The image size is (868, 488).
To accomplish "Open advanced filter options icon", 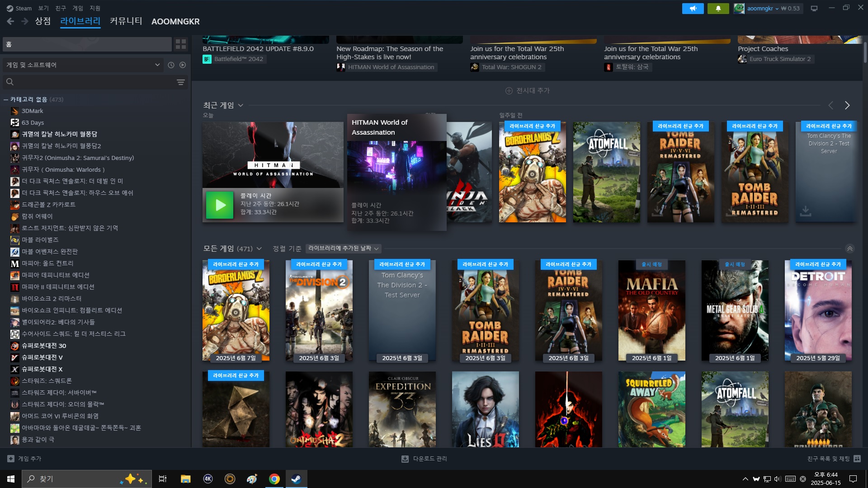I will click(x=180, y=82).
